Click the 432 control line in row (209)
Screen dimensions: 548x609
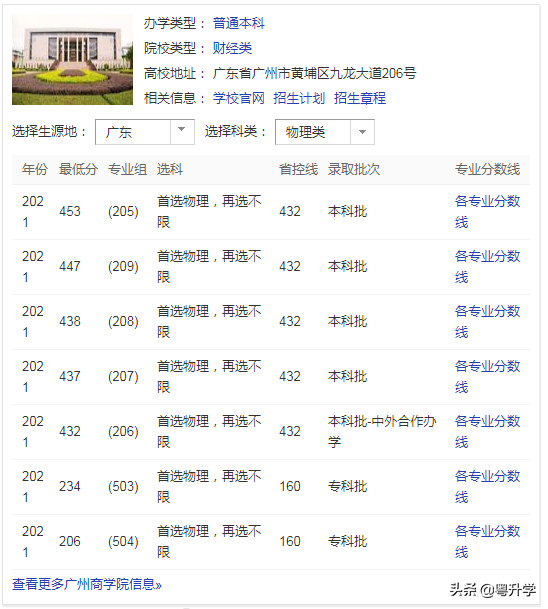pos(290,266)
